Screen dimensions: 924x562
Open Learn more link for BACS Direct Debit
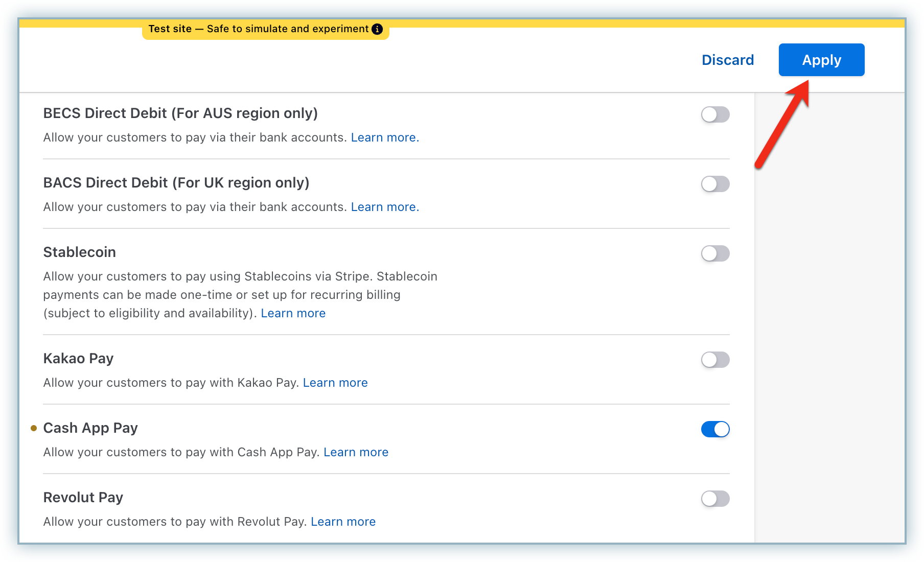[384, 207]
